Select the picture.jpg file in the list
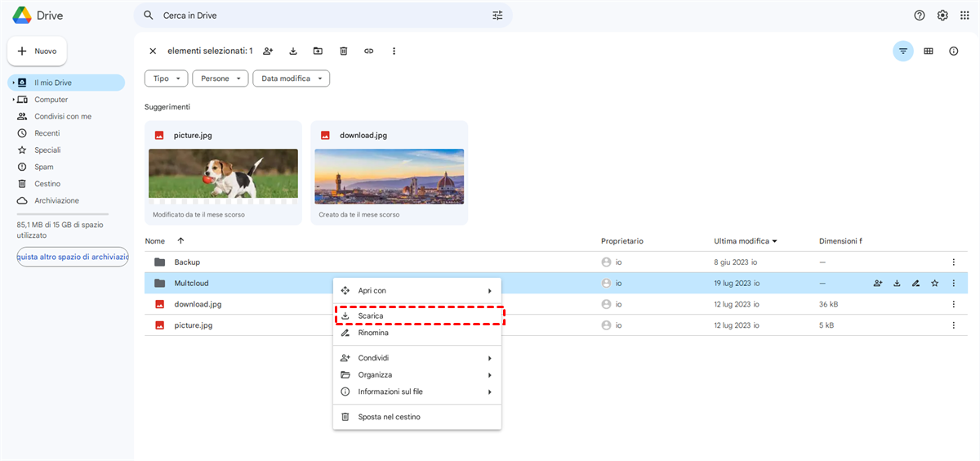 (194, 325)
